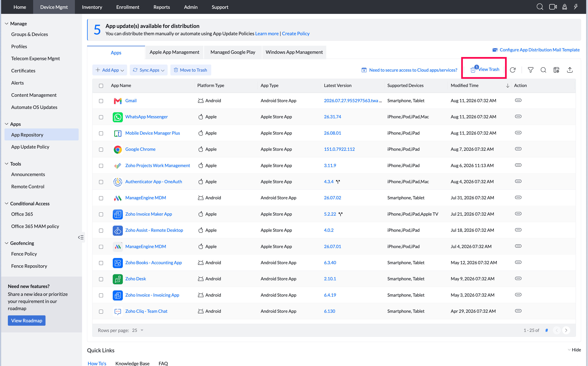Tick the Zoho Invoice Maker App checkbox

click(101, 214)
